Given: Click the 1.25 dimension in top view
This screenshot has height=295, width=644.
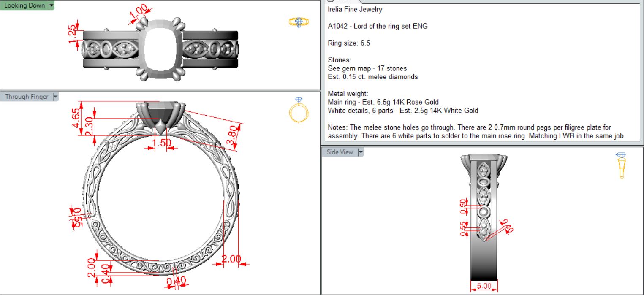Looking at the screenshot, I should [73, 34].
